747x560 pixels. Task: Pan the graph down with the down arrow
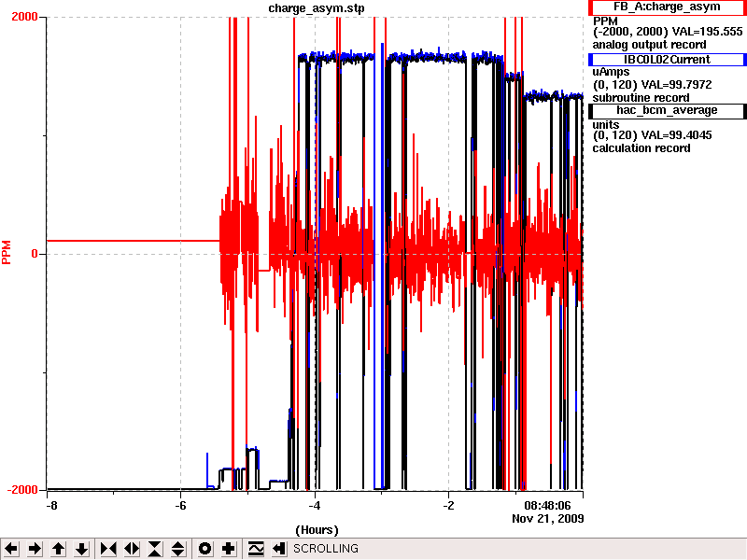81,549
